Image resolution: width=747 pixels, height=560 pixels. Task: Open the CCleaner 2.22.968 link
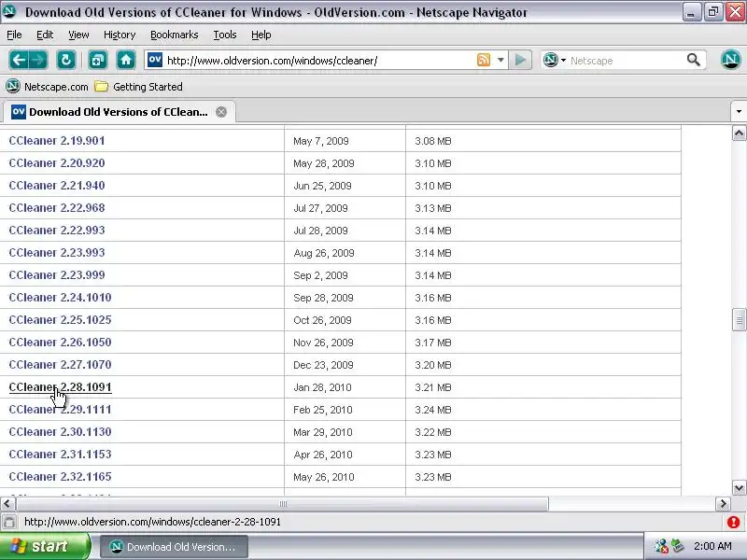point(57,207)
